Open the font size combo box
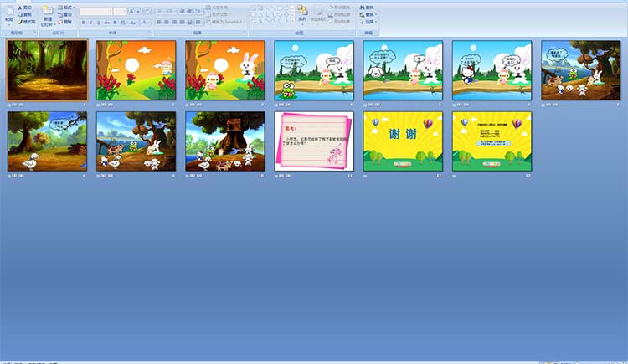 [x=120, y=11]
